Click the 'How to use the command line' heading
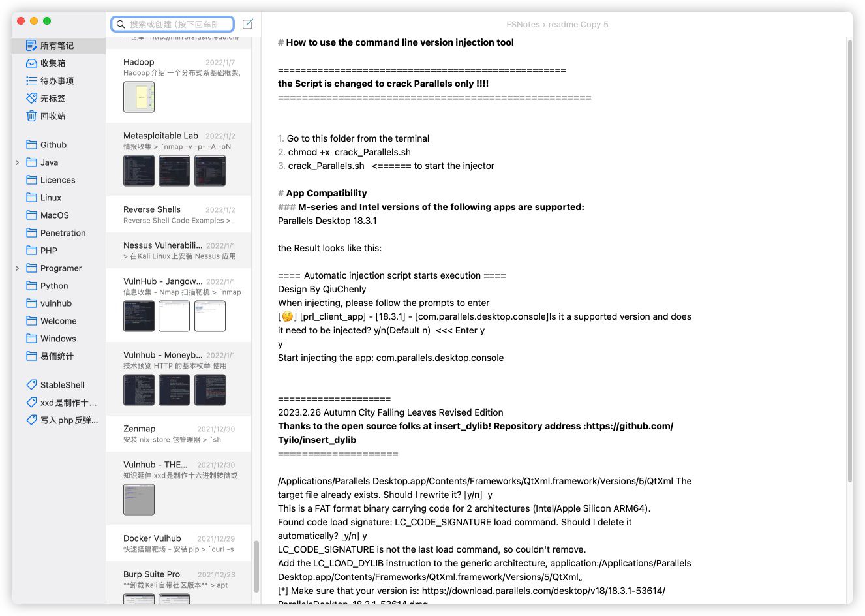Image resolution: width=865 pixels, height=616 pixels. click(x=400, y=42)
